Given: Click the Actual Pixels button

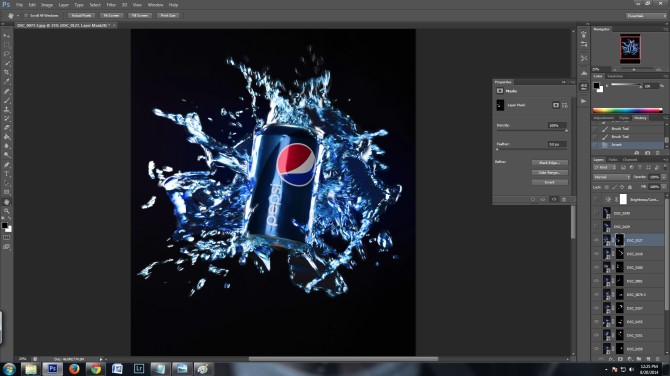Looking at the screenshot, I should (81, 15).
